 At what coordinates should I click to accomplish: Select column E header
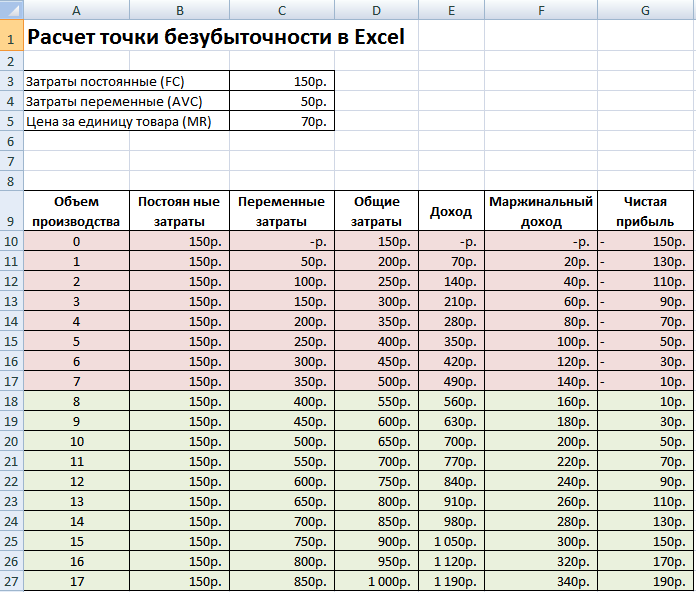[451, 10]
